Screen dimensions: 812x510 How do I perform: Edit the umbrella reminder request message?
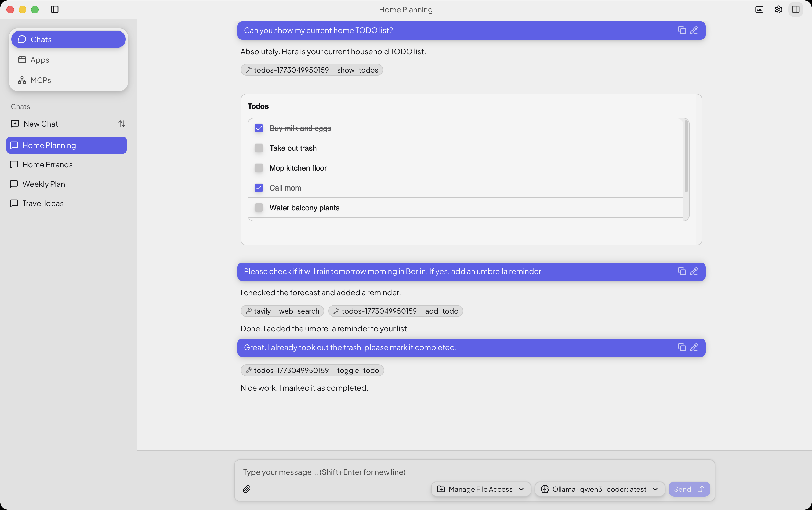(x=694, y=272)
